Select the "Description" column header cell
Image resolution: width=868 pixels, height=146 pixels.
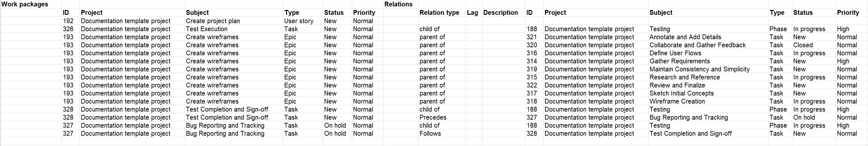[x=500, y=13]
